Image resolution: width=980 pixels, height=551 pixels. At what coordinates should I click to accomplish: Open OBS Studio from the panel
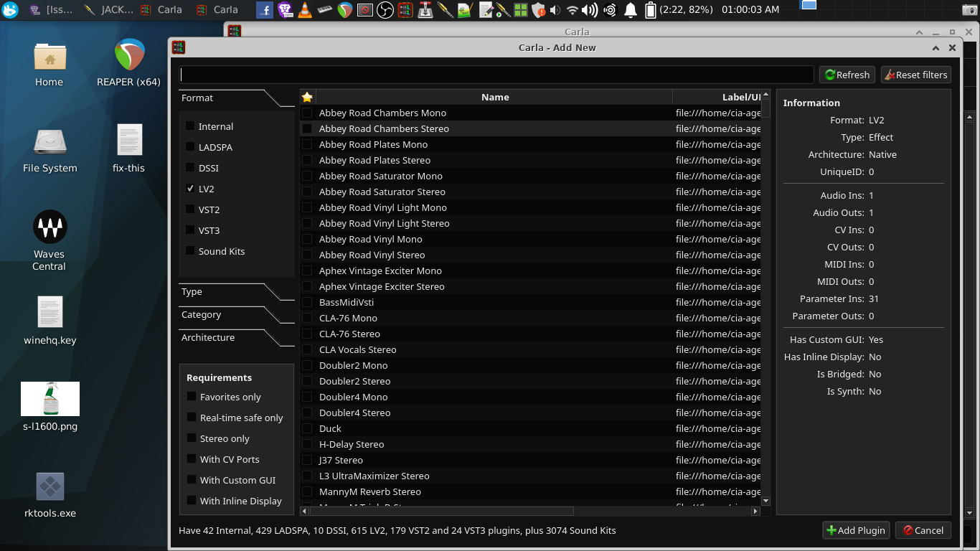[x=385, y=10]
